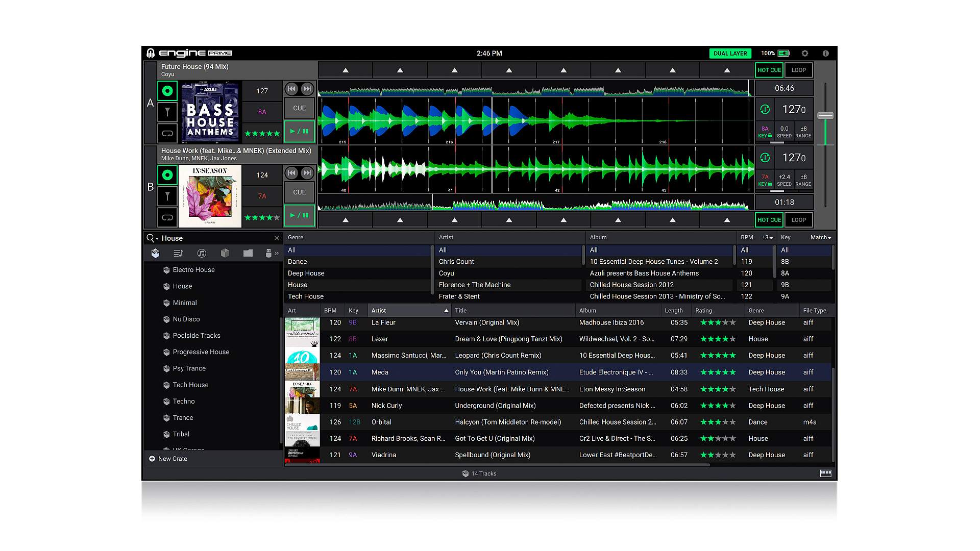Click the USB drive source icon
This screenshot has width=980, height=551.
pos(268,253)
